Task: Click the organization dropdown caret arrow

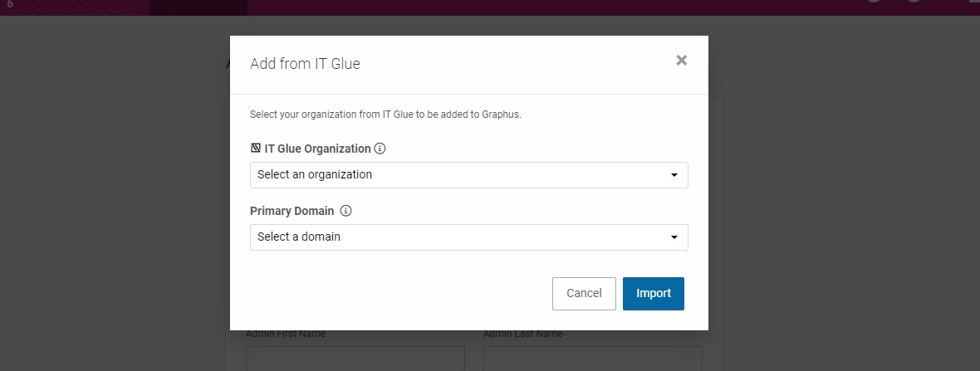Action: (674, 175)
